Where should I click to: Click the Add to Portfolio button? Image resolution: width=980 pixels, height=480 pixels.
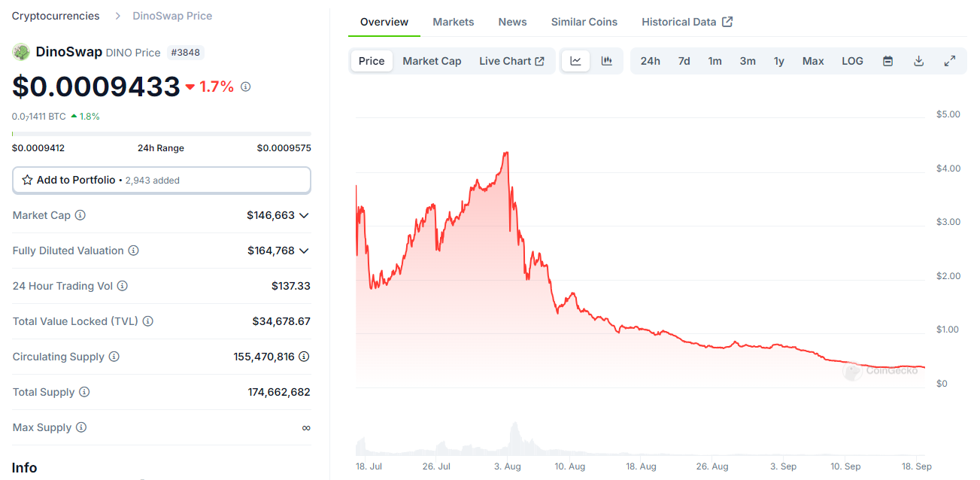(162, 180)
